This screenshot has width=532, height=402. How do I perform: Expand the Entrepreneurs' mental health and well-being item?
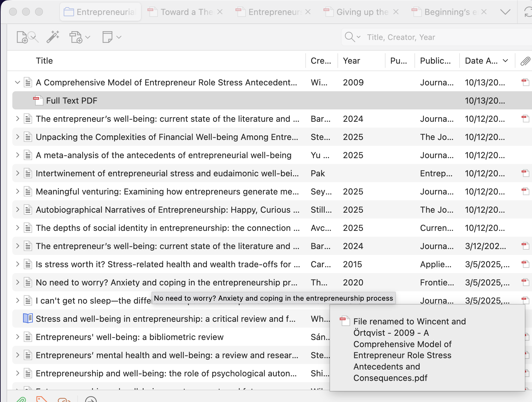tap(18, 355)
